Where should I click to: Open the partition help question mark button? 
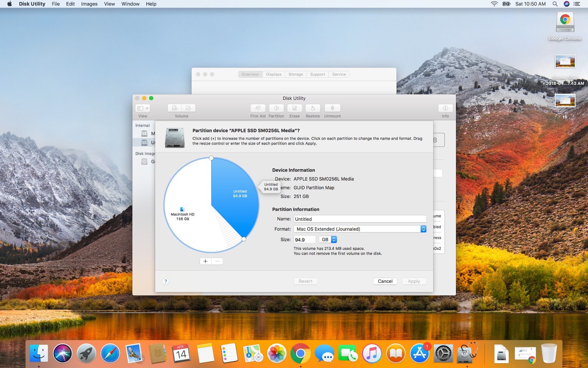(166, 281)
